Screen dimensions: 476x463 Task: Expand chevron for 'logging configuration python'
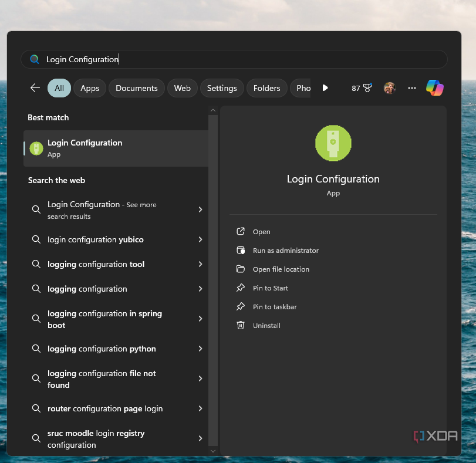pos(200,349)
